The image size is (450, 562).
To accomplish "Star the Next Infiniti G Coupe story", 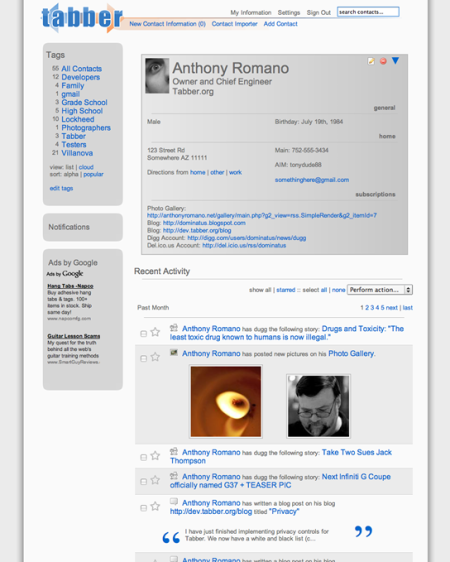I will coord(155,480).
